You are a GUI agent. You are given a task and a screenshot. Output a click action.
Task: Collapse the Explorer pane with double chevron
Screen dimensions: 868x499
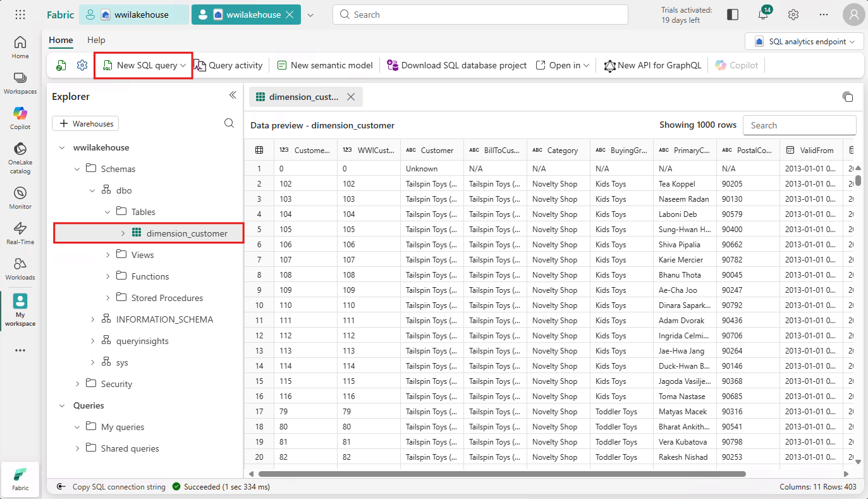tap(232, 95)
